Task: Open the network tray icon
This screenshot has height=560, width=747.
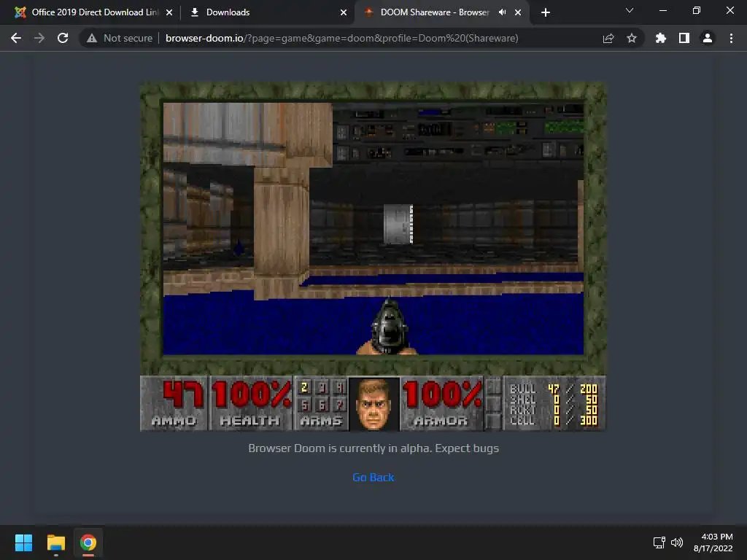Action: point(659,542)
